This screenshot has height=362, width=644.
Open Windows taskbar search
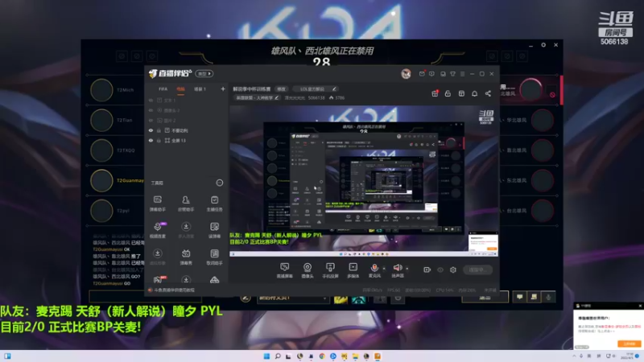point(278,356)
